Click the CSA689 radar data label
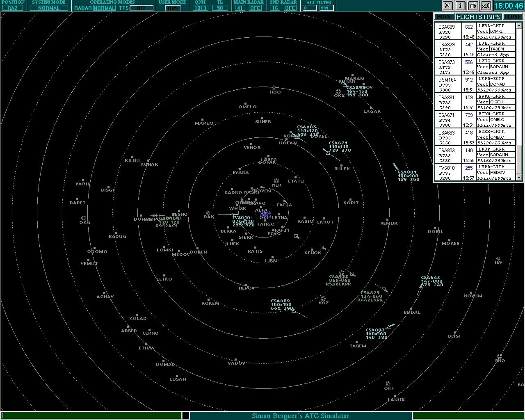 pyautogui.click(x=282, y=305)
